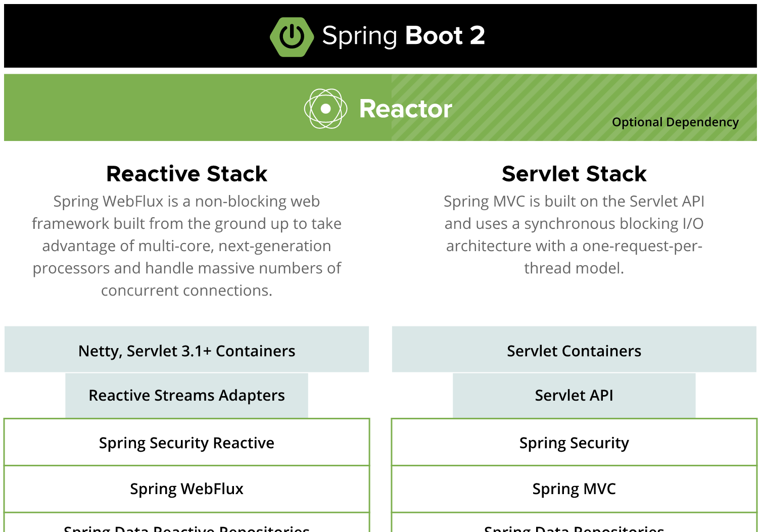Click the Spring WebFlux description paragraph
760x532 pixels.
(x=186, y=246)
